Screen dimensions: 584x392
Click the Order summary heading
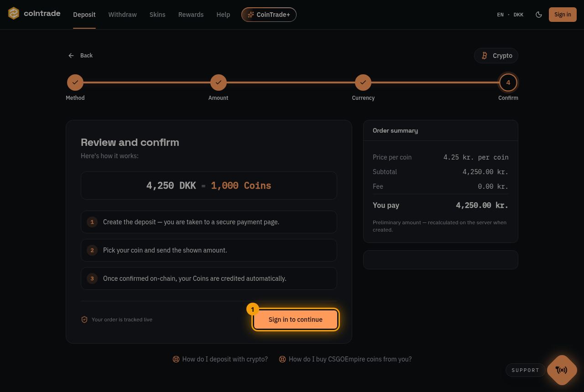pyautogui.click(x=395, y=130)
